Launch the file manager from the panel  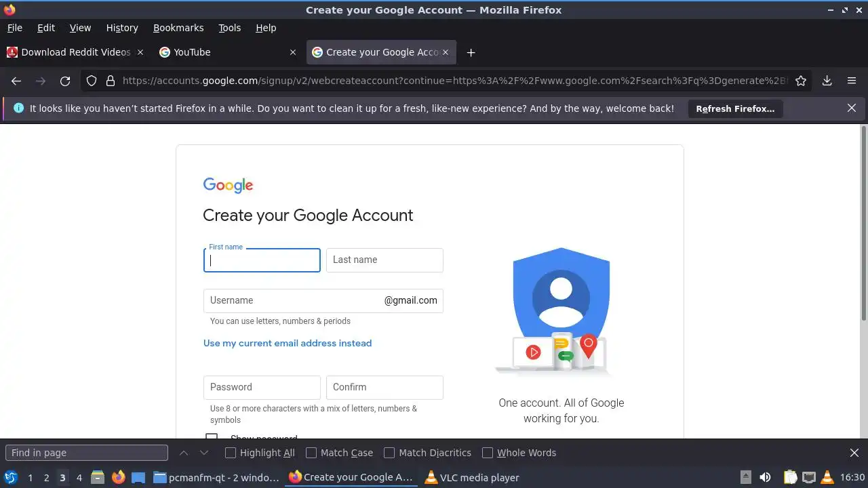coord(98,477)
